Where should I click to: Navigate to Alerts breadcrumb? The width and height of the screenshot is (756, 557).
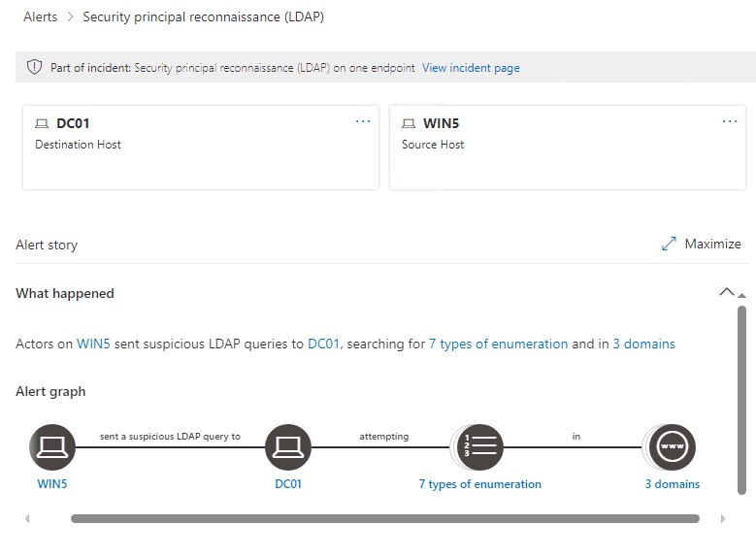[x=40, y=16]
